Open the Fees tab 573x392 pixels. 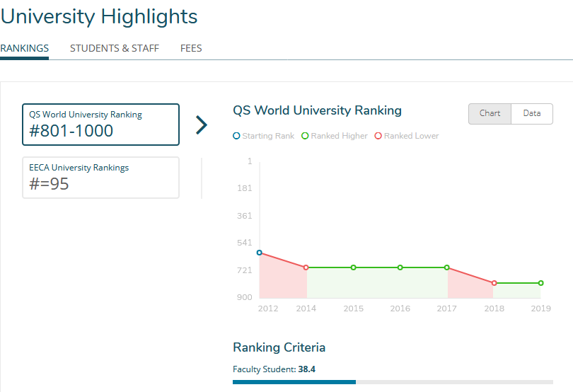pyautogui.click(x=191, y=49)
